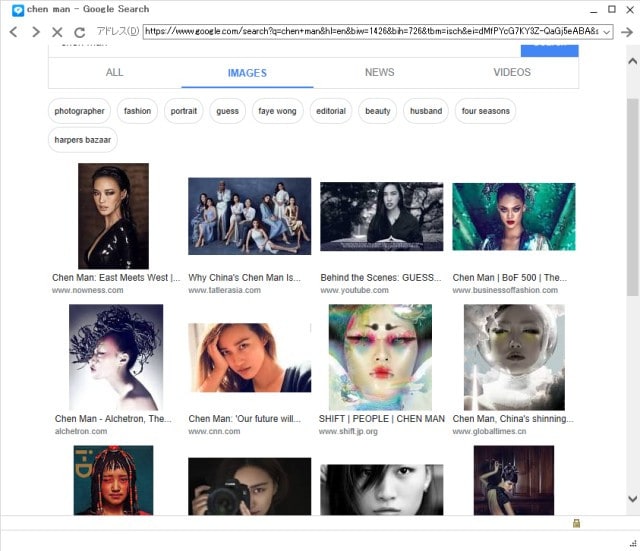Open the VIDEOS tab

click(512, 73)
